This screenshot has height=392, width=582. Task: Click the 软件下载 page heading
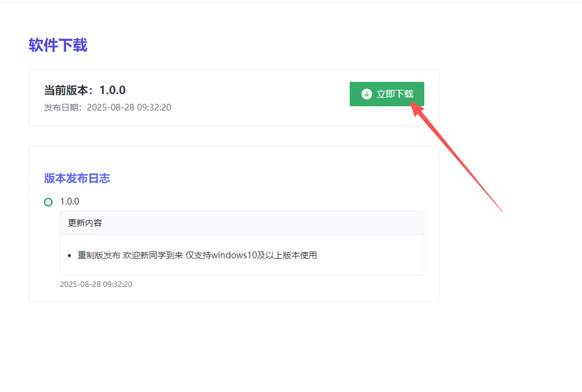pos(58,45)
